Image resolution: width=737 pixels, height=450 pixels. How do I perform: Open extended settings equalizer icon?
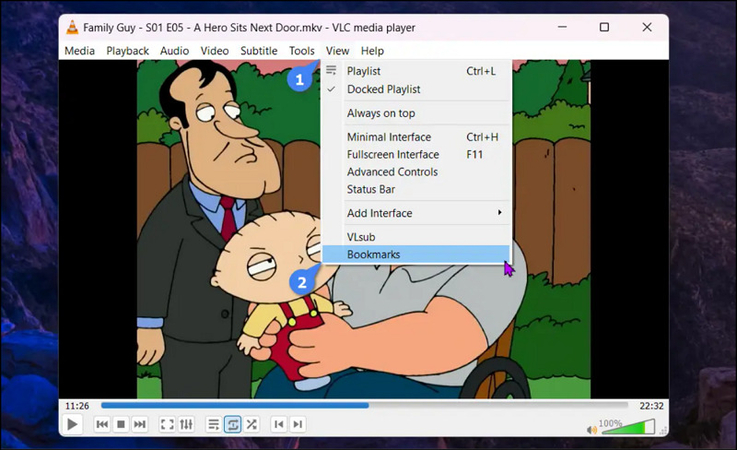[186, 425]
